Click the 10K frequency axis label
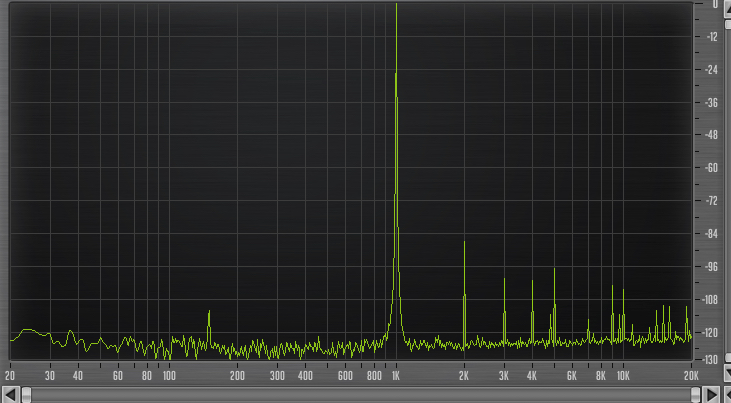This screenshot has width=731, height=403. coord(623,376)
